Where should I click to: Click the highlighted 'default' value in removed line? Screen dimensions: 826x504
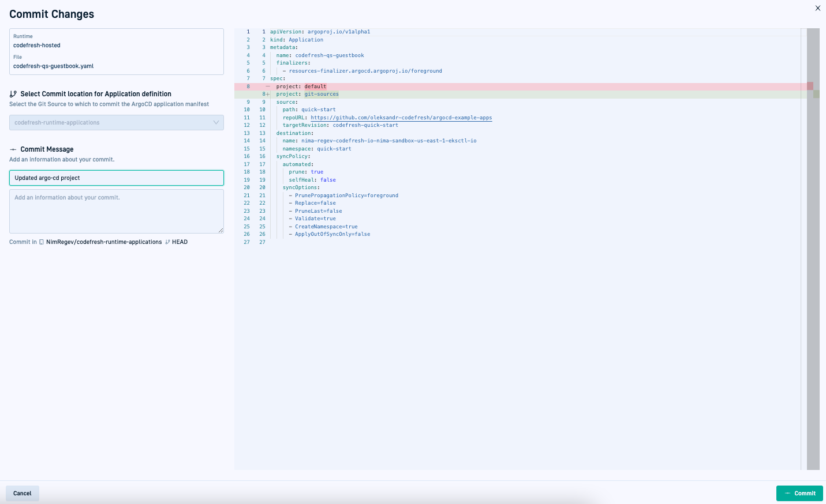(315, 86)
